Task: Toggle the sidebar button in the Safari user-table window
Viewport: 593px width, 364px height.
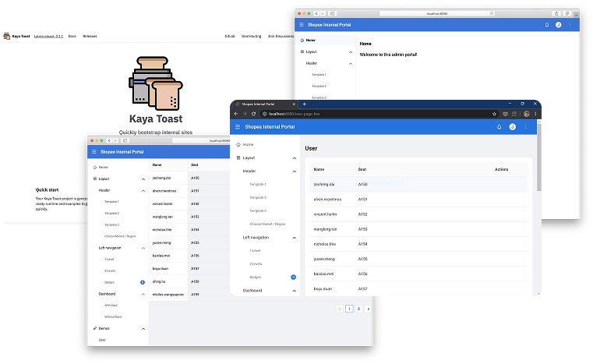Action: pyautogui.click(x=125, y=140)
